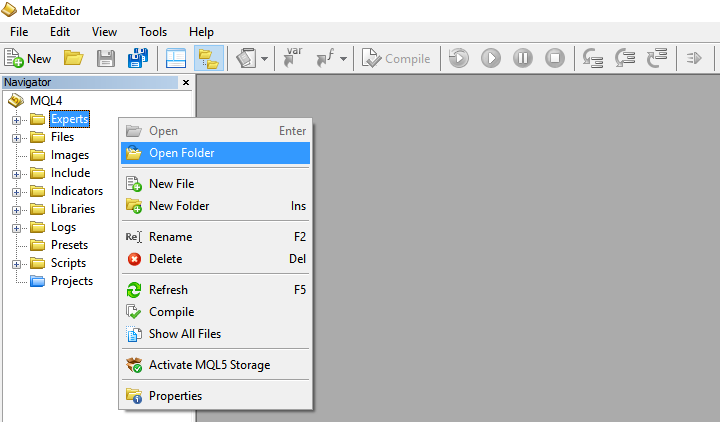Click the Navigator panel title bar

click(x=90, y=82)
